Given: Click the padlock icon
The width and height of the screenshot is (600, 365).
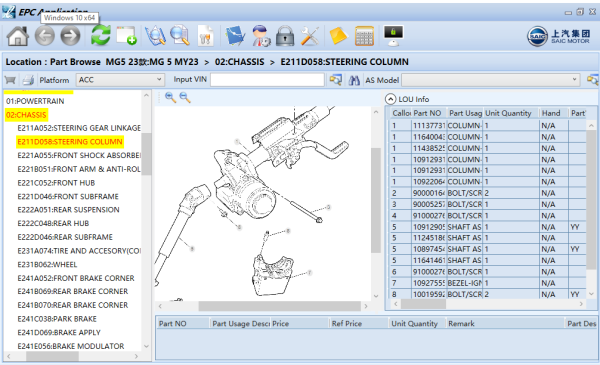Looking at the screenshot, I should click(285, 36).
